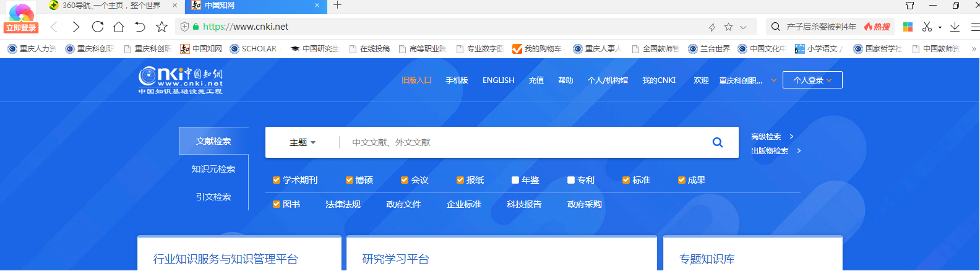Open hot search 热搜 badge
Viewport: 980px width, 271px height.
click(x=877, y=27)
